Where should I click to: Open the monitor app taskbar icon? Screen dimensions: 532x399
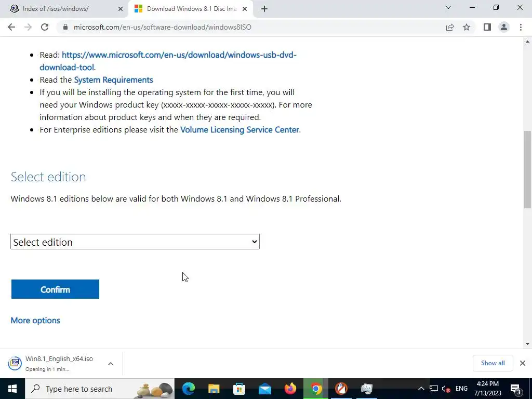[x=366, y=389]
